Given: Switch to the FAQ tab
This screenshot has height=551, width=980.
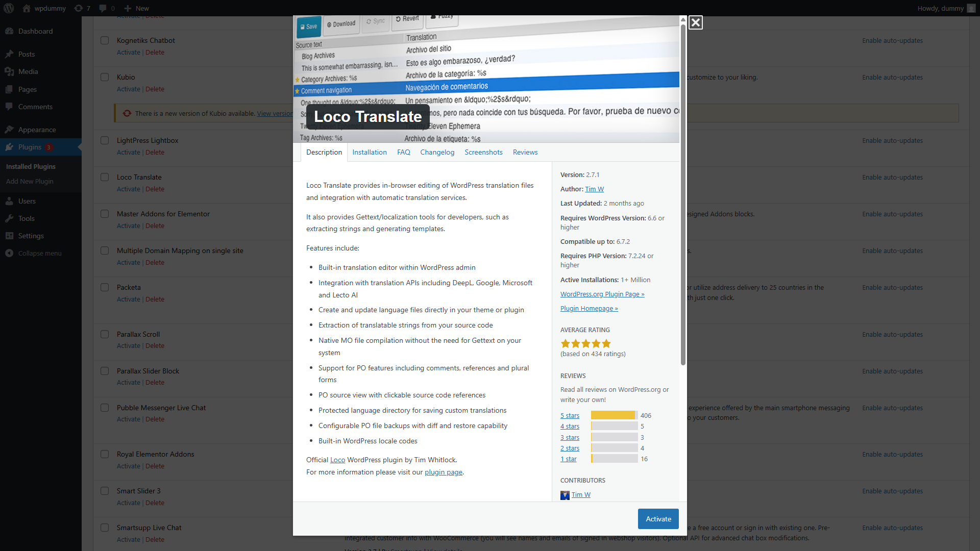Looking at the screenshot, I should (404, 152).
